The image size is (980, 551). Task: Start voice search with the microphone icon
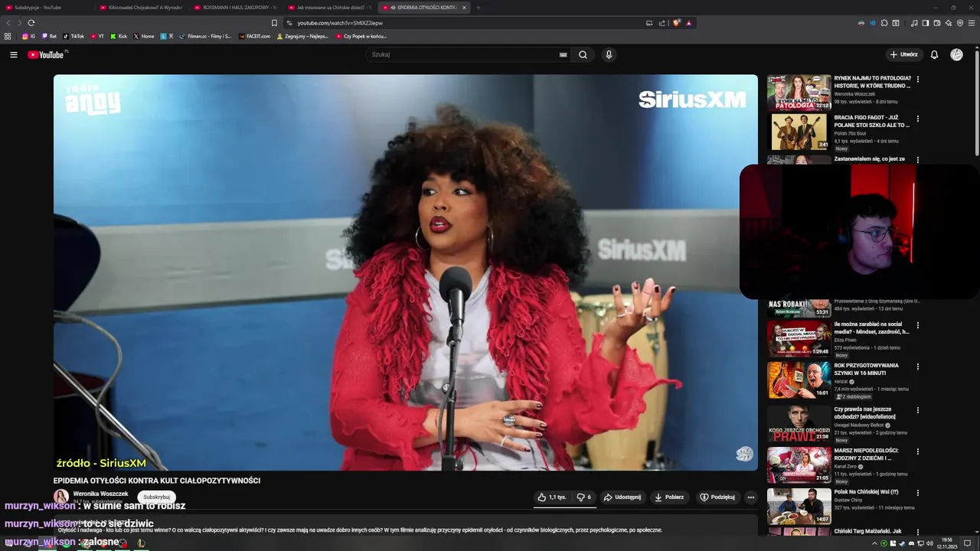[x=609, y=54]
